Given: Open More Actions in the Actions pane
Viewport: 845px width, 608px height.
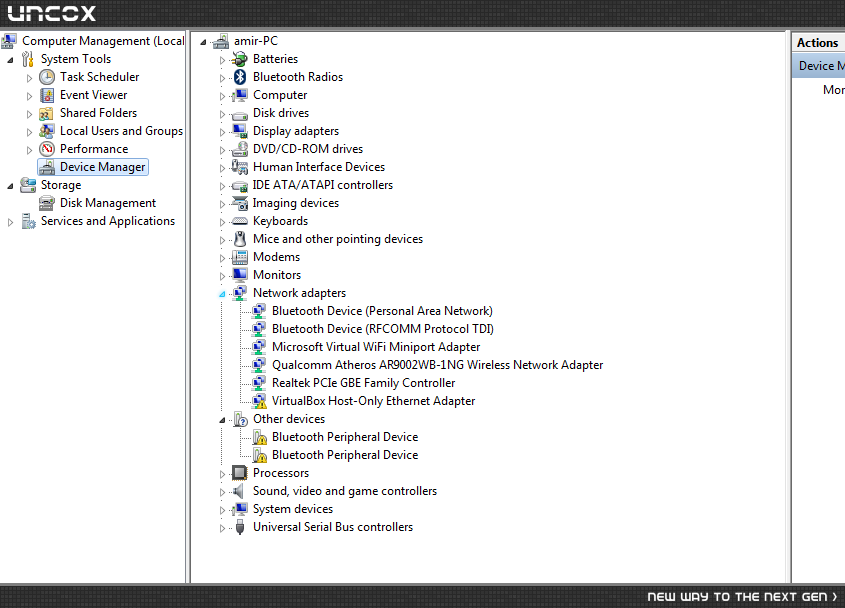Looking at the screenshot, I should pos(833,90).
